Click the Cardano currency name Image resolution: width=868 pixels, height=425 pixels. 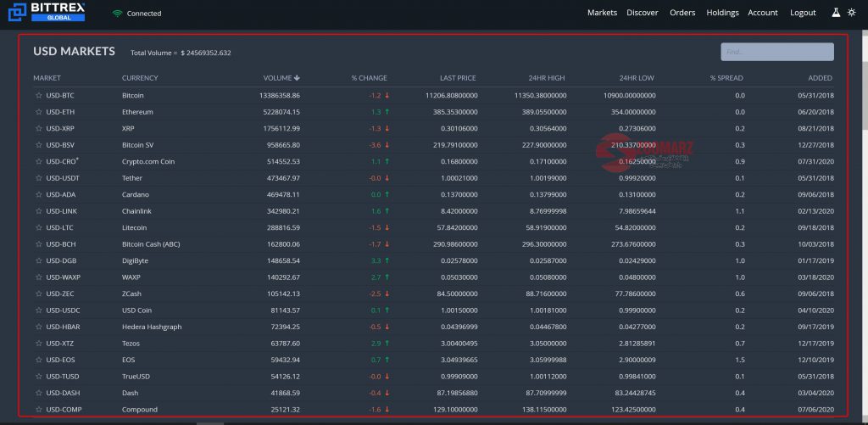point(135,194)
